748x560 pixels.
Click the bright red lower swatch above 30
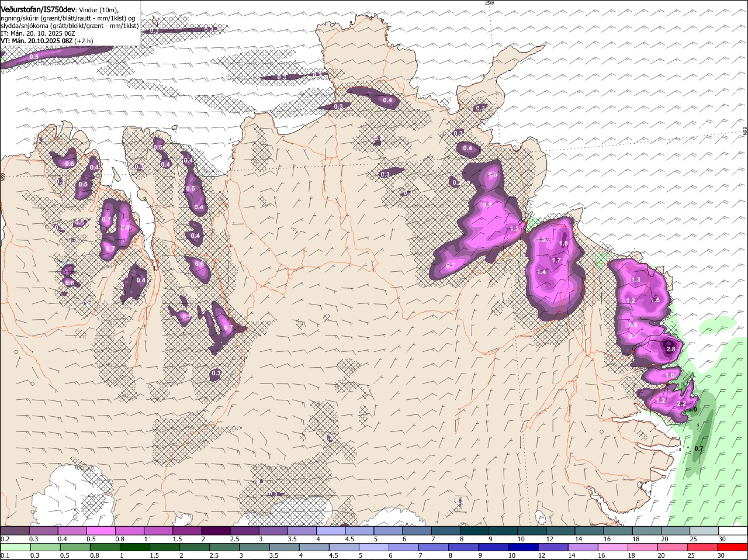point(733,547)
